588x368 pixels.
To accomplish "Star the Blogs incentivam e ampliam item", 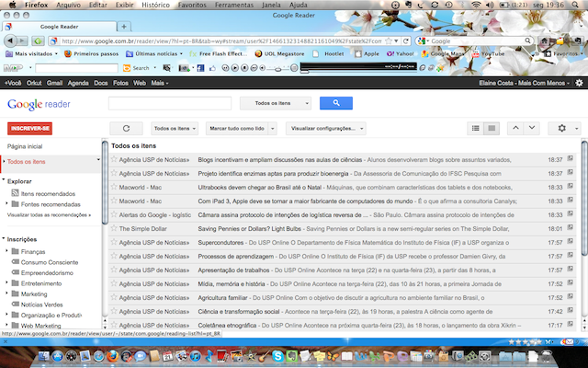I will pos(114,159).
